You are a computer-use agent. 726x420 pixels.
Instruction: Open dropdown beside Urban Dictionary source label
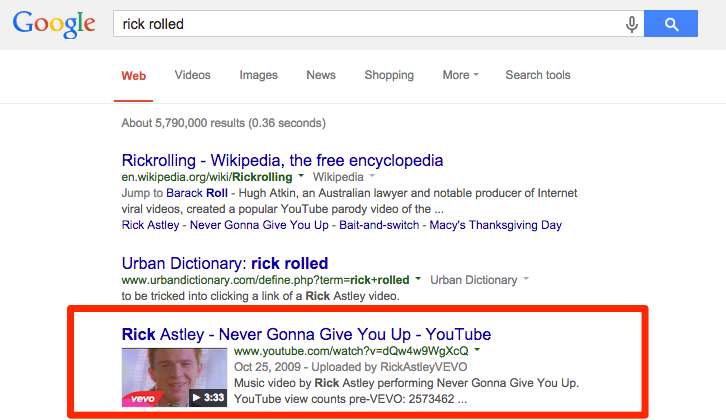tap(526, 279)
